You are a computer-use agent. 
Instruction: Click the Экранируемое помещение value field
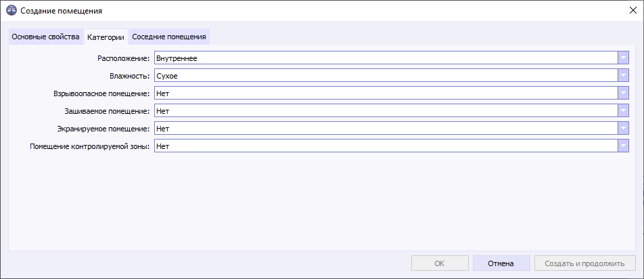coord(386,128)
